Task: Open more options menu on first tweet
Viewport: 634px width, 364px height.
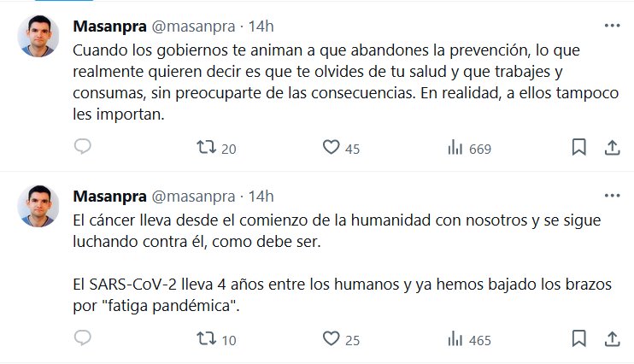Action: click(x=612, y=26)
